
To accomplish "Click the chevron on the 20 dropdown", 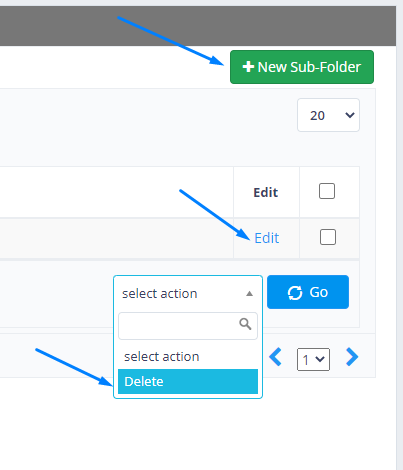I will point(350,115).
